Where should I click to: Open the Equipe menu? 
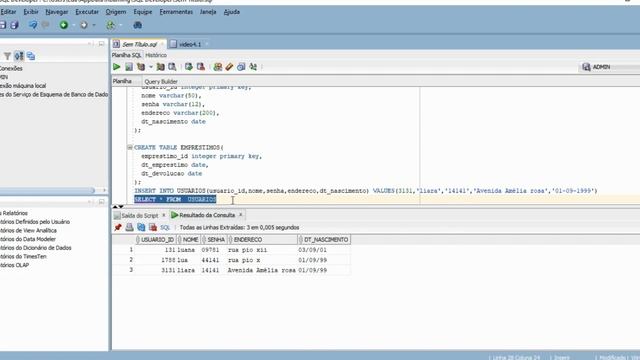pyautogui.click(x=143, y=12)
